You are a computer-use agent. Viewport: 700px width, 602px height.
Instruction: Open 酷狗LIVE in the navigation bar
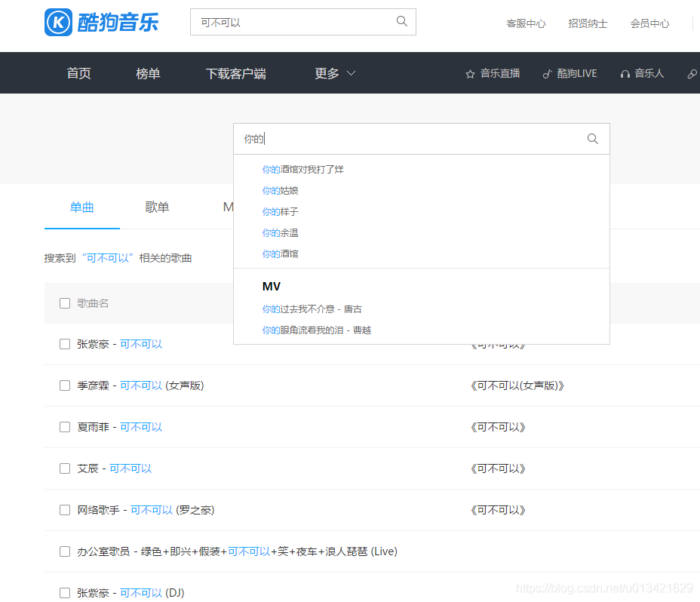point(577,73)
